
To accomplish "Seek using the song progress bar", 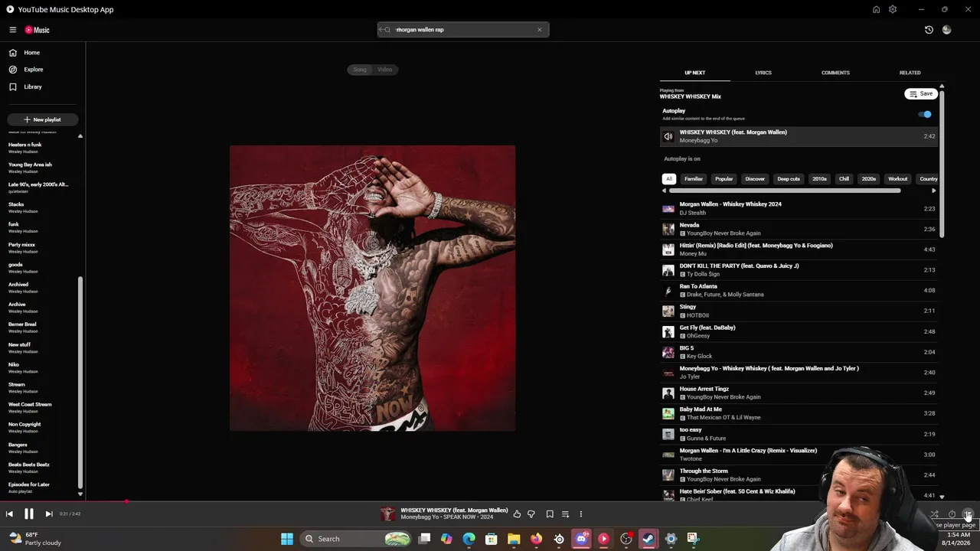I will (x=490, y=502).
